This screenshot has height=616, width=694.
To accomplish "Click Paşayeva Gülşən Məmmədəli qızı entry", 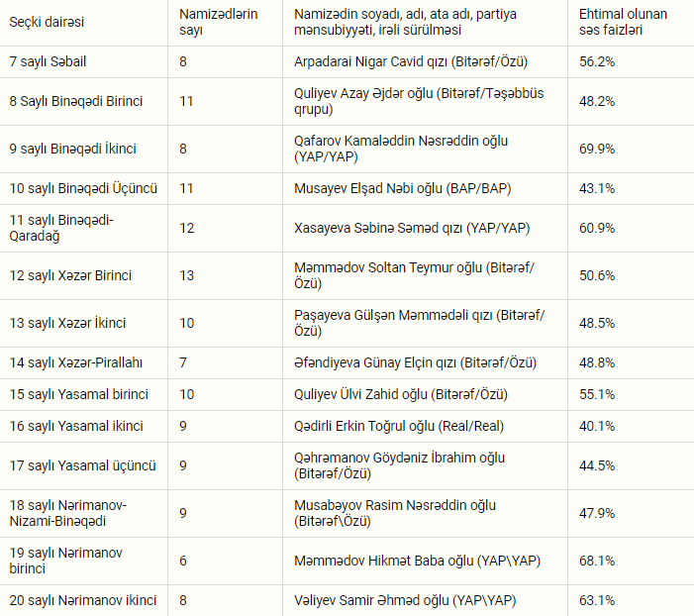I will (x=419, y=323).
